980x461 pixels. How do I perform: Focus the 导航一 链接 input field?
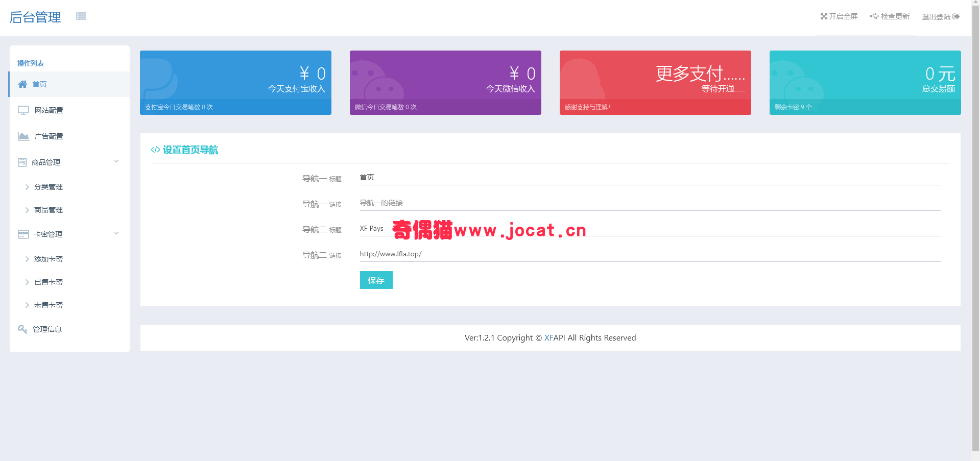click(x=650, y=203)
